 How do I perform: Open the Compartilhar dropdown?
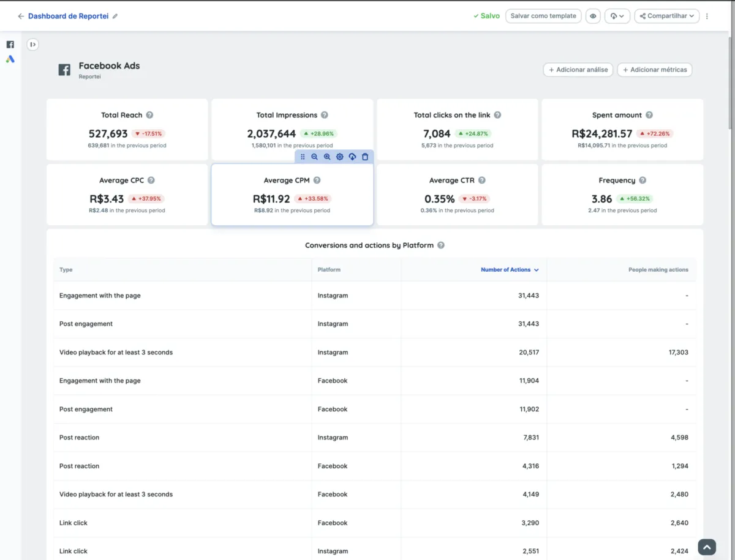point(666,16)
